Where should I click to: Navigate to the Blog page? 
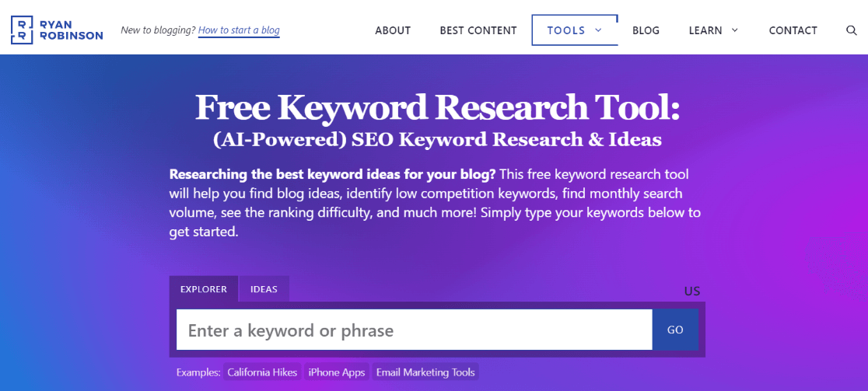click(646, 30)
